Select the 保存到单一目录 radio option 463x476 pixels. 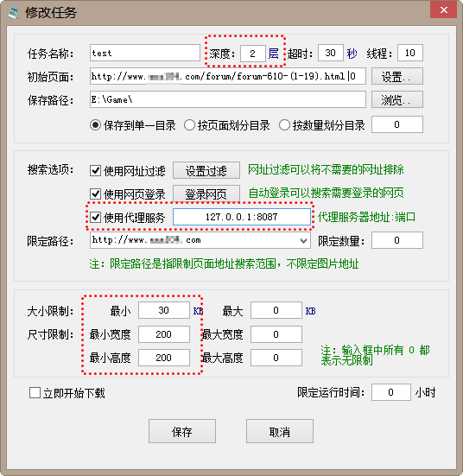[x=133, y=125]
